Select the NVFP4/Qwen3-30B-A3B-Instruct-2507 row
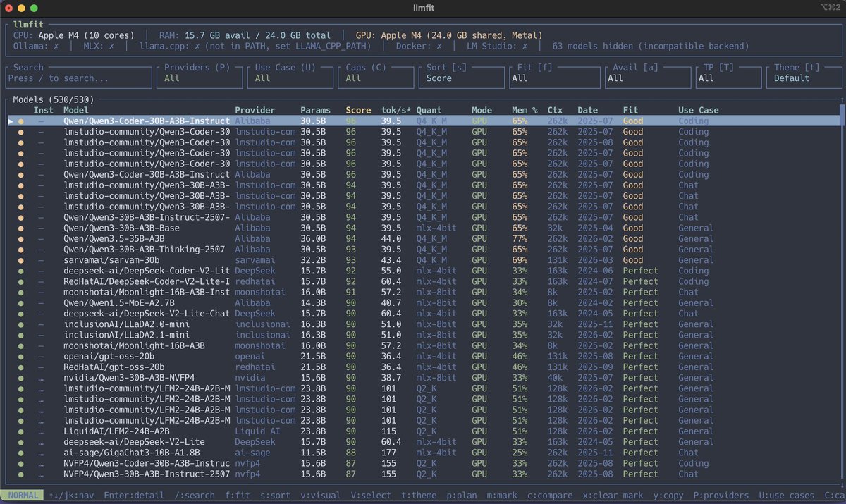 coord(424,474)
